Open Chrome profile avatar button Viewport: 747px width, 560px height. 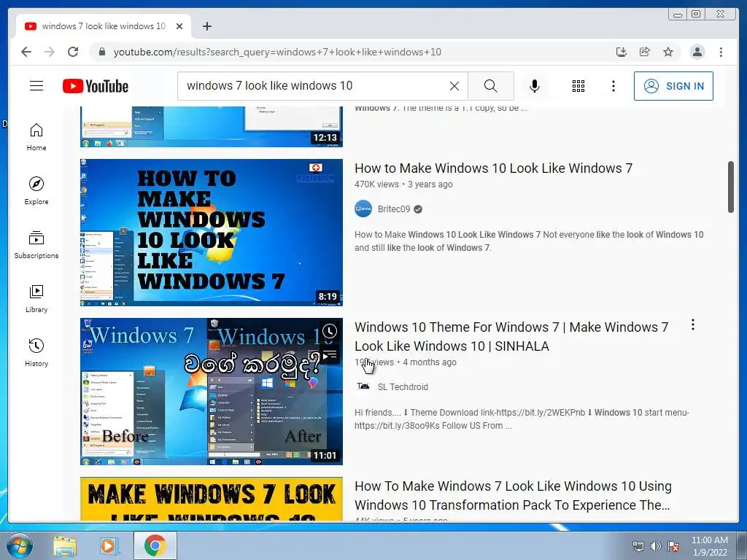(697, 52)
